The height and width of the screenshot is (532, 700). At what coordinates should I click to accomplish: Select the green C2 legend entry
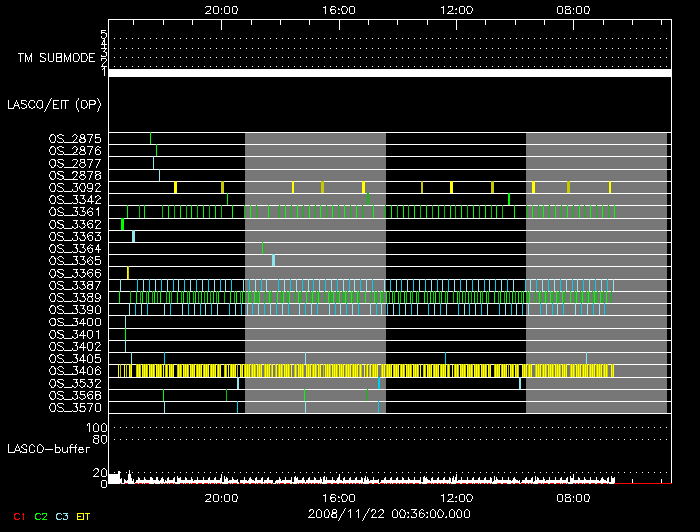(41, 516)
